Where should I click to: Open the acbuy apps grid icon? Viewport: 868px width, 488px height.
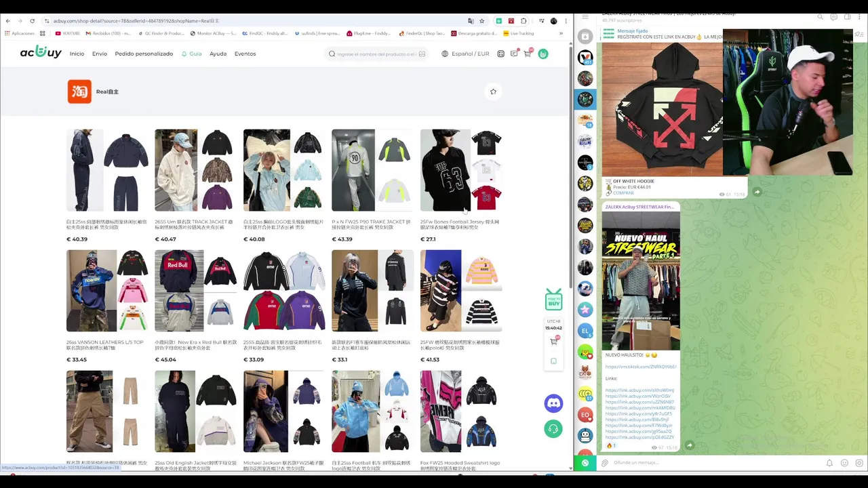tap(500, 54)
